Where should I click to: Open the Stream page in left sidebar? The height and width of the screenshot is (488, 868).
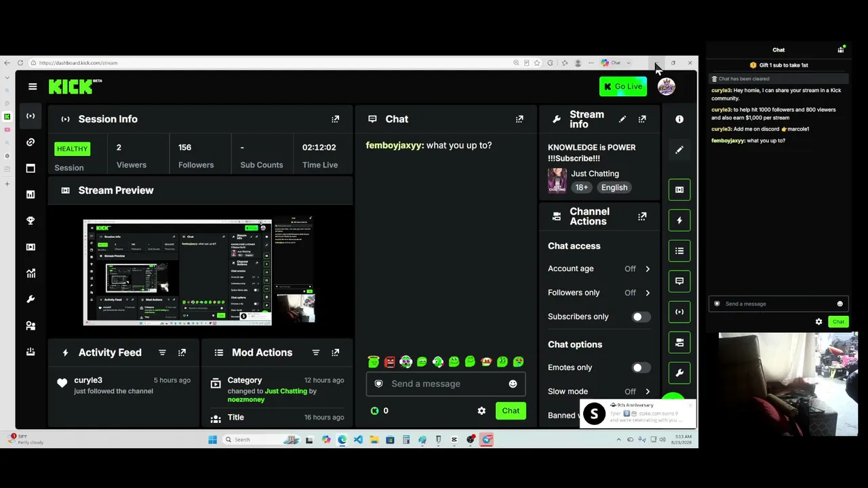tap(31, 116)
